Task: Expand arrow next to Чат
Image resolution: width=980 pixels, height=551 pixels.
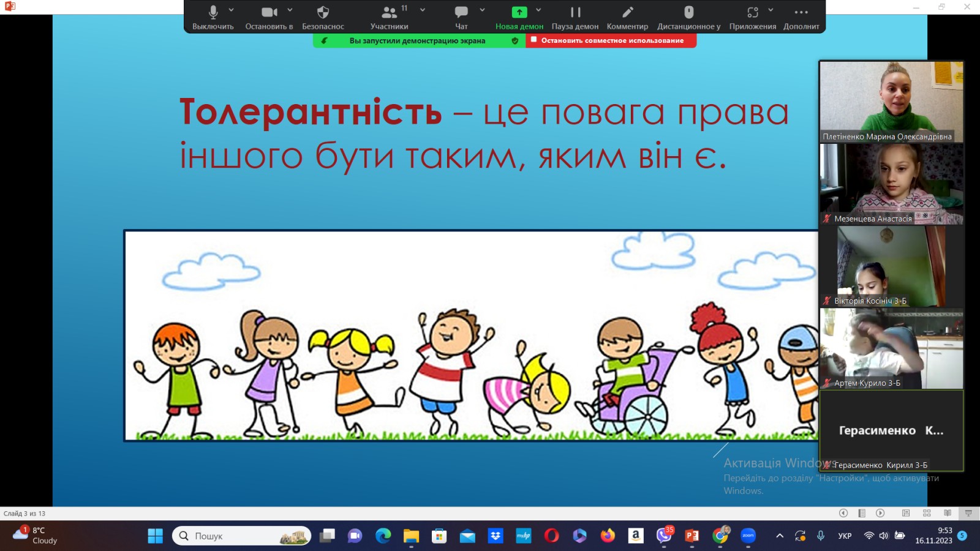Action: (482, 10)
